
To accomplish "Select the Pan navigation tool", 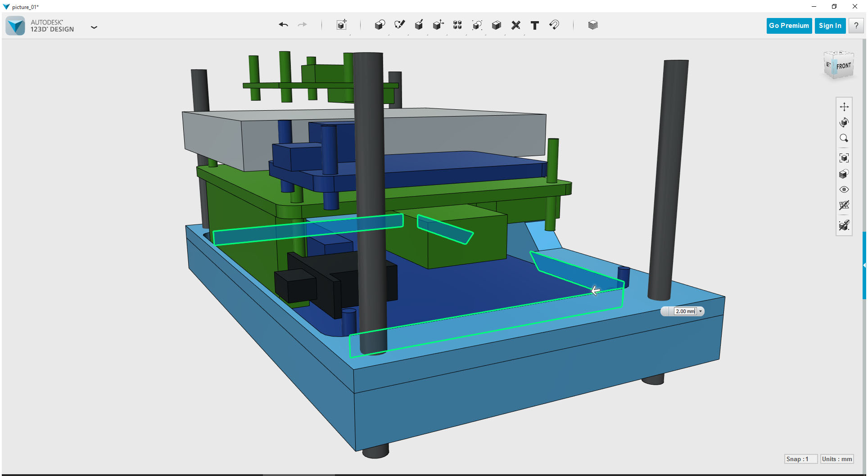I will point(844,107).
